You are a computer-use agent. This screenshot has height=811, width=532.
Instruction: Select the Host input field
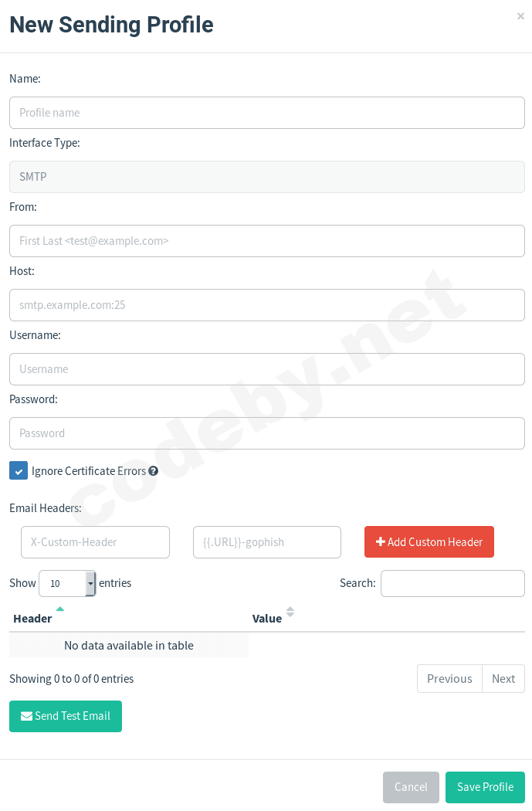[x=266, y=305]
